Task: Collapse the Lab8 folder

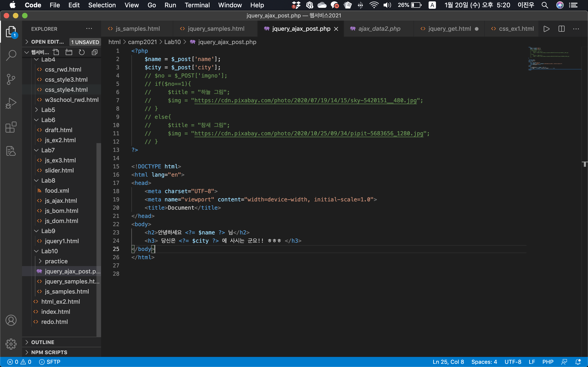Action: [48, 180]
